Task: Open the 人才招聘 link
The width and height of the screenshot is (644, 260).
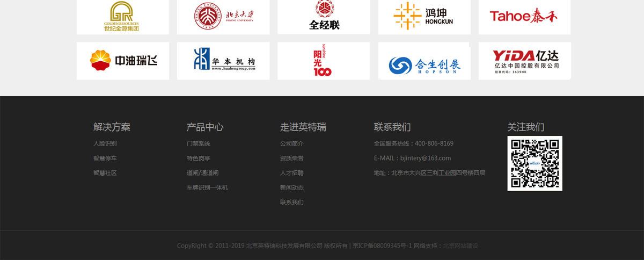Action: (x=292, y=173)
